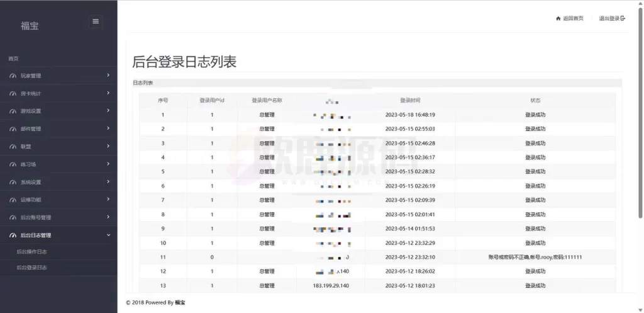644x313 pixels.
Task: Collapse the 后台日志管理 down chevron
Action: coord(108,235)
